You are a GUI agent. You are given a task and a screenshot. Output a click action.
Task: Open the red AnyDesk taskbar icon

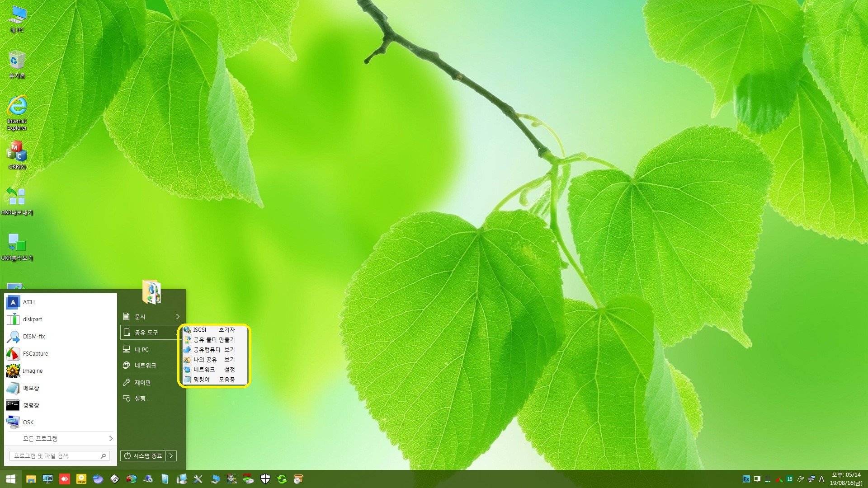coord(65,479)
